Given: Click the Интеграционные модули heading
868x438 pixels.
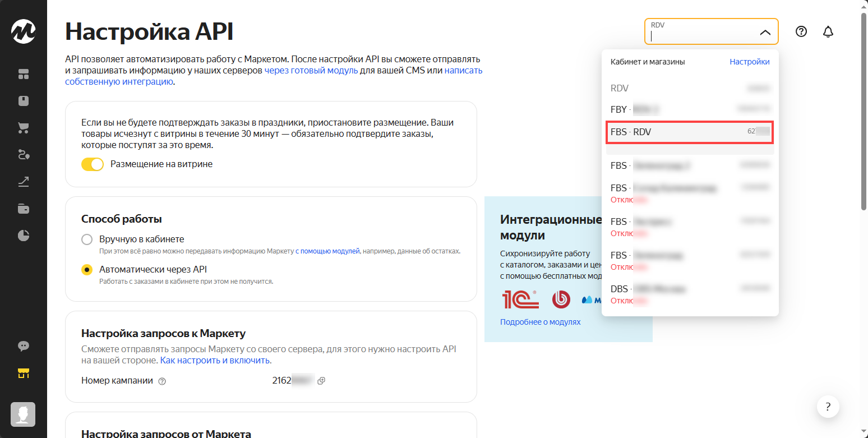Looking at the screenshot, I should pos(551,227).
